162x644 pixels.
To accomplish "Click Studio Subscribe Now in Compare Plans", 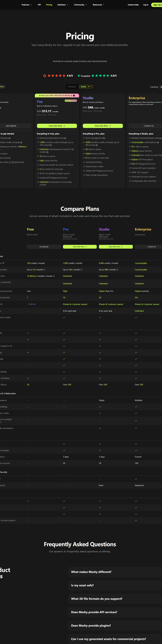I will tap(116, 247).
